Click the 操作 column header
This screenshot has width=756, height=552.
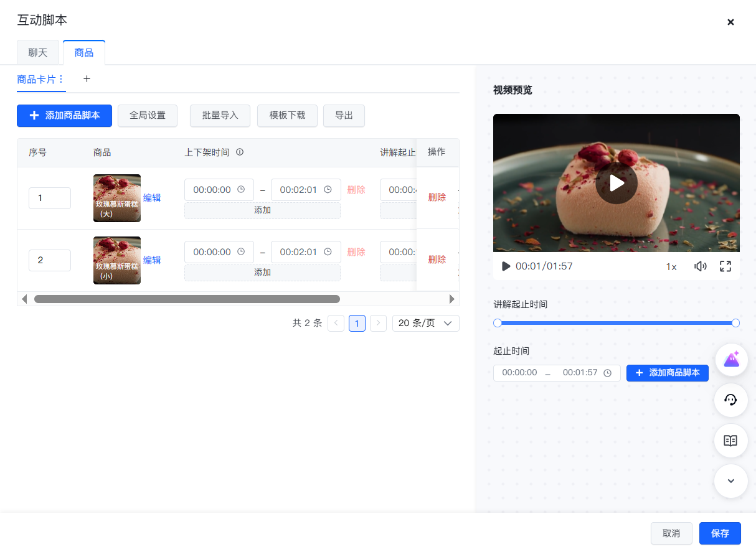tap(437, 152)
